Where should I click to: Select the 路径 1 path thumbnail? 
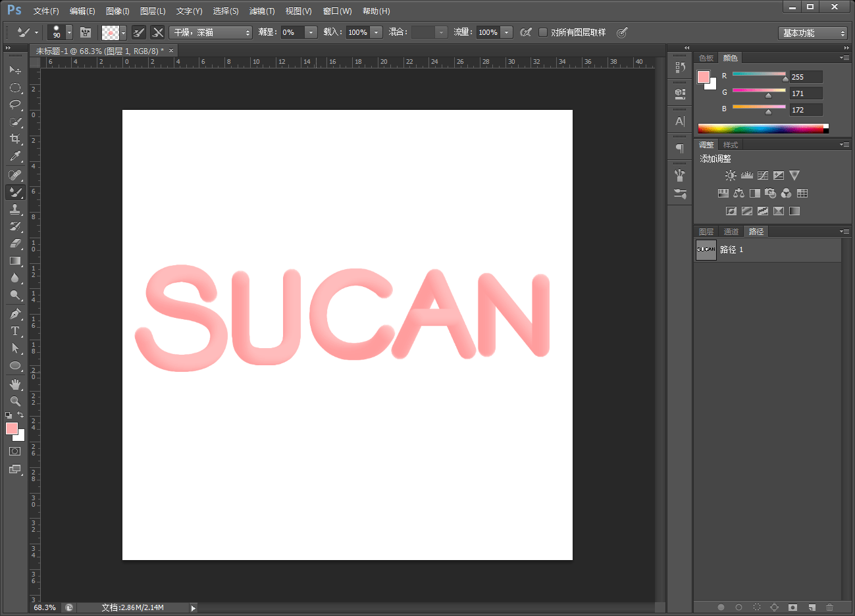[x=706, y=250]
